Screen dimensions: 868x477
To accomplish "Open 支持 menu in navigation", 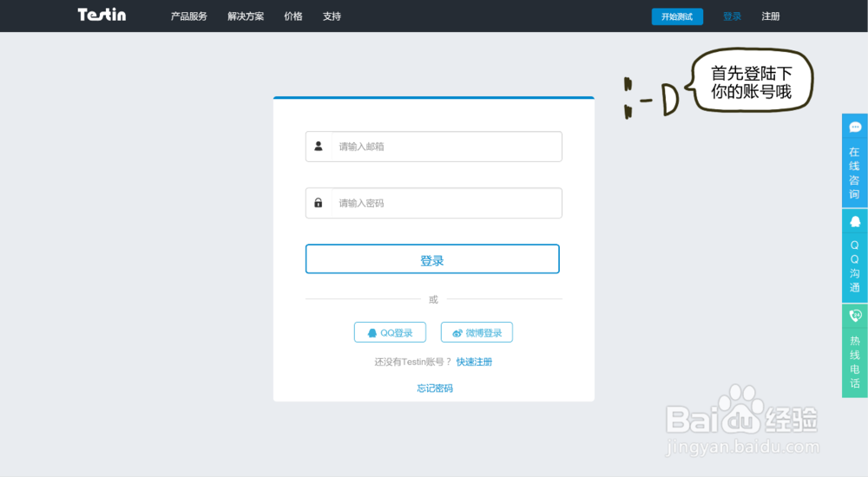I will [332, 16].
